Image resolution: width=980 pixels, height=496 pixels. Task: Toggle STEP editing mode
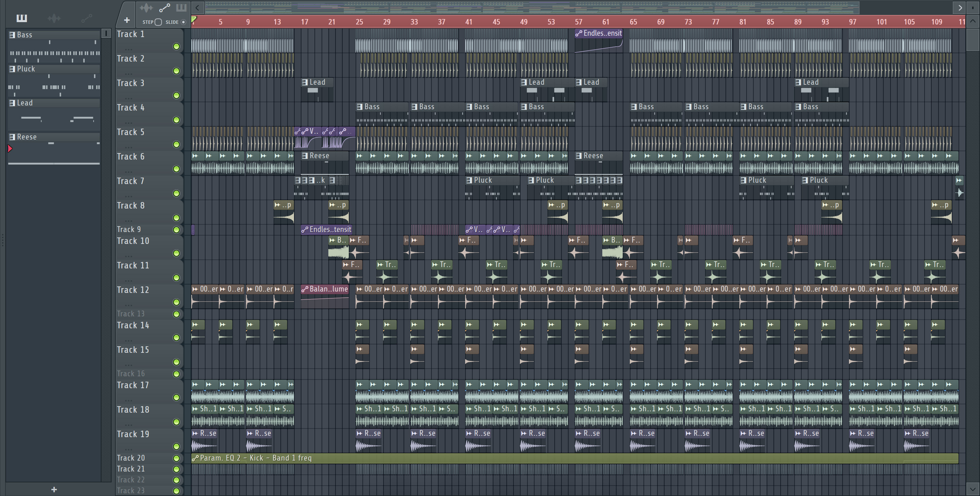pos(158,22)
